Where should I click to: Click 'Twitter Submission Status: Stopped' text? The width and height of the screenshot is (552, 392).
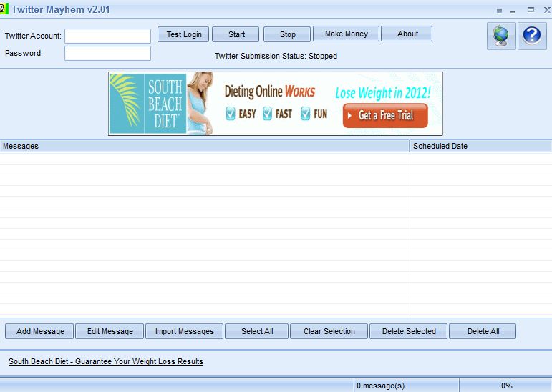pos(276,56)
